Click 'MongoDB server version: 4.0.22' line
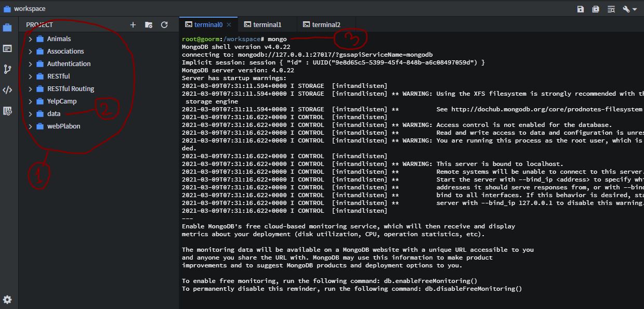 coord(238,71)
